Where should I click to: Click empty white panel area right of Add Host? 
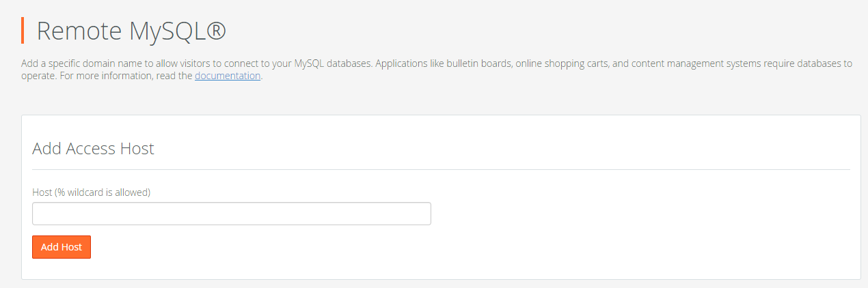(x=478, y=247)
